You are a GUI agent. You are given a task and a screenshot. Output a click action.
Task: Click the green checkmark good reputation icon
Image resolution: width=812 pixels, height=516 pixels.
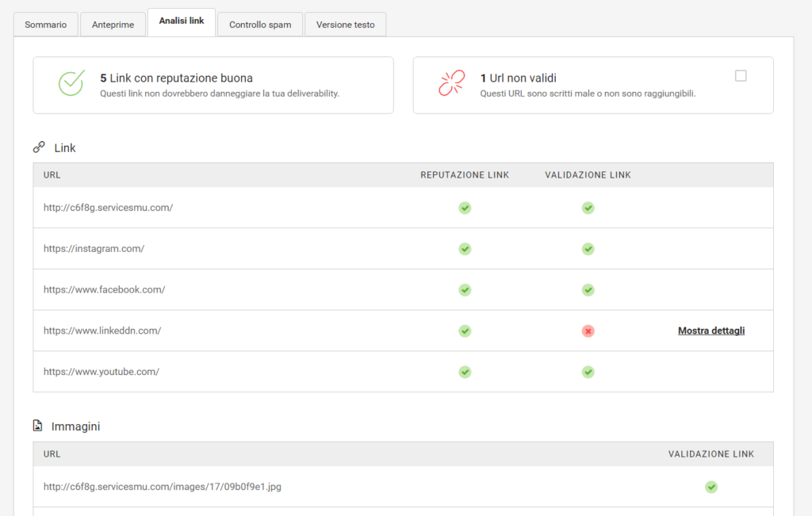[71, 83]
